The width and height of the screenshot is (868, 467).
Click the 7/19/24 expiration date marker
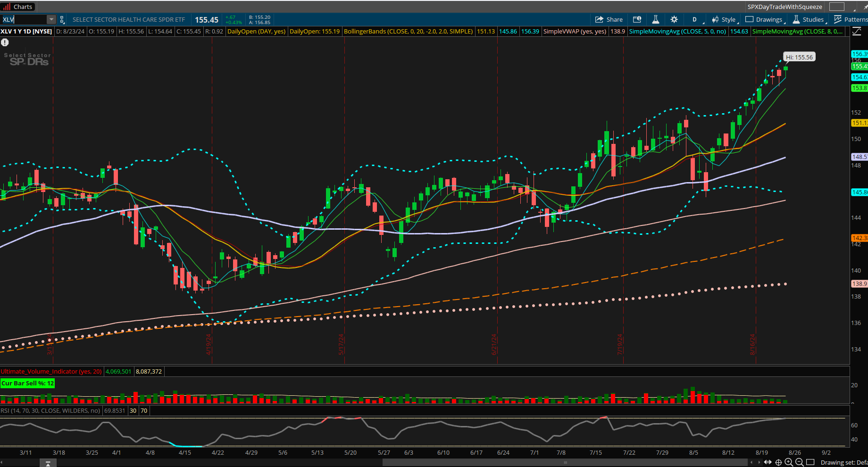point(620,345)
